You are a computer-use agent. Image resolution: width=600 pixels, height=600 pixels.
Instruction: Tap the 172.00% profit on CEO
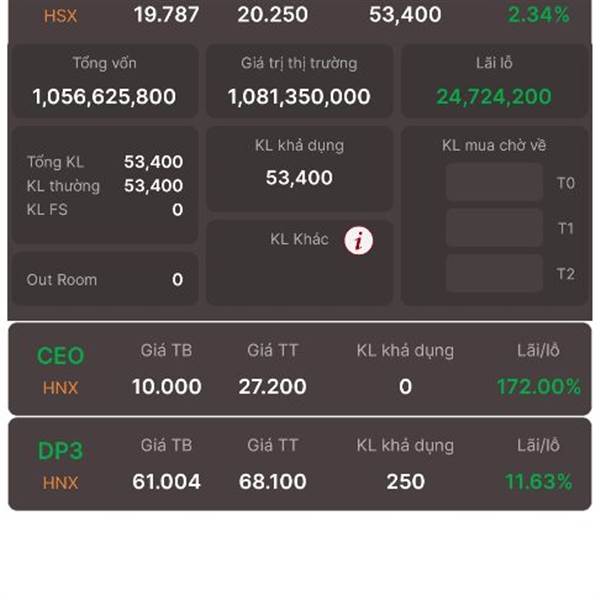click(x=538, y=386)
